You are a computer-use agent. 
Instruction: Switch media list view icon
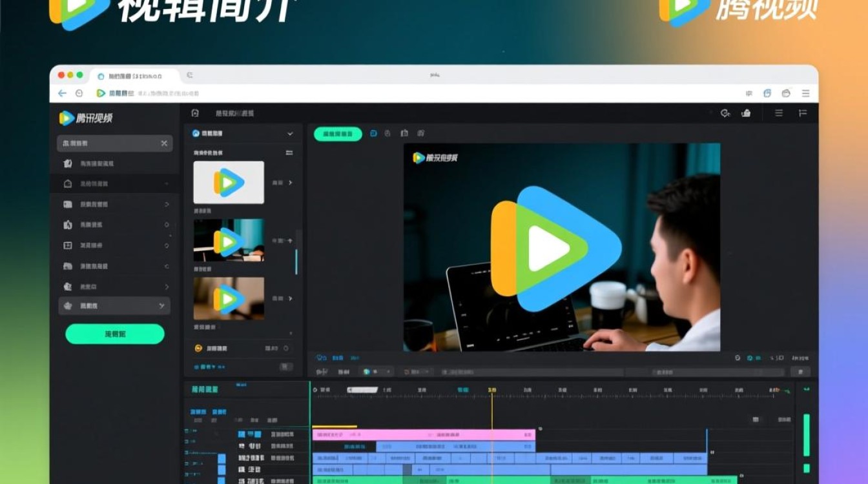(289, 153)
